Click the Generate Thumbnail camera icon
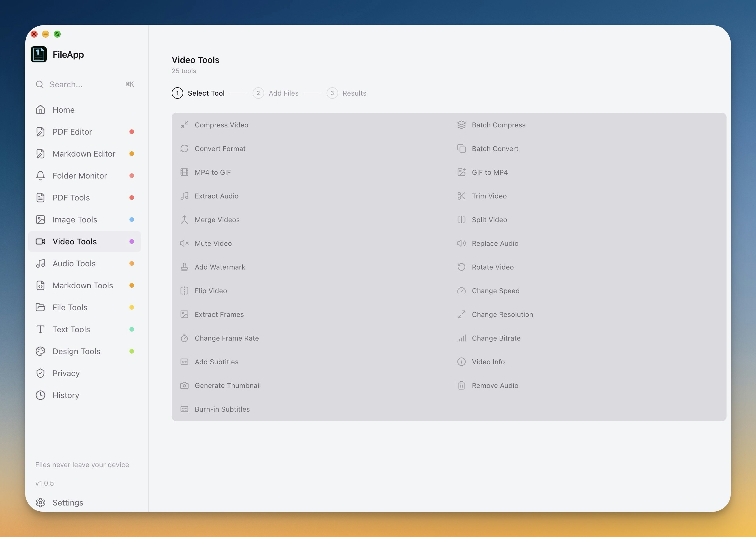Image resolution: width=756 pixels, height=537 pixels. pos(184,386)
